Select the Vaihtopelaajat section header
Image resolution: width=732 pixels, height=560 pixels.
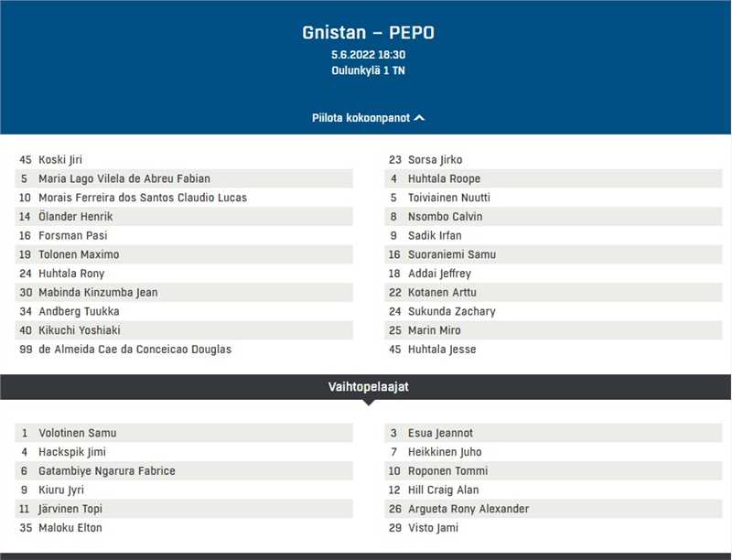pos(368,387)
